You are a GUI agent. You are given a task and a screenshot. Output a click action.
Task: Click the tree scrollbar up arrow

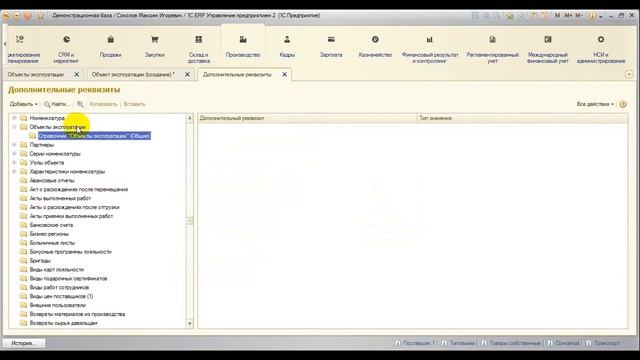(x=189, y=118)
